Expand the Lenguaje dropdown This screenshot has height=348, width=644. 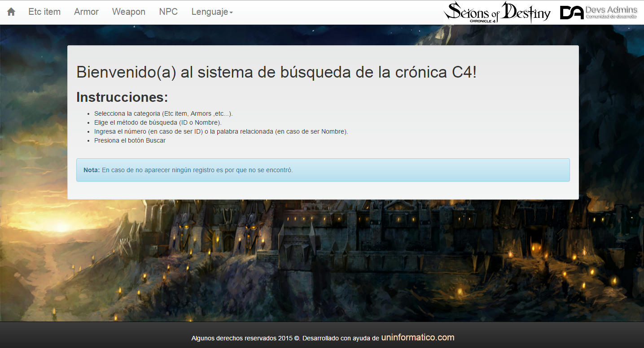pyautogui.click(x=212, y=12)
